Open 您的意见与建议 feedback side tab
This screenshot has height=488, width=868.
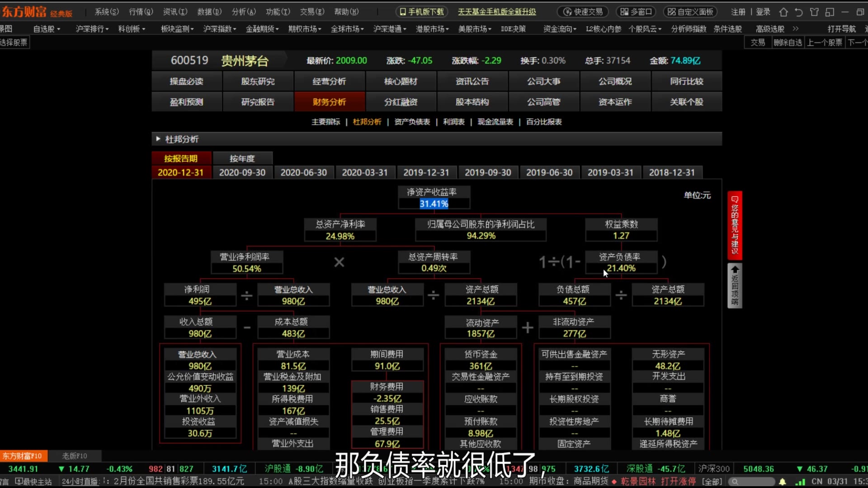[x=735, y=225]
